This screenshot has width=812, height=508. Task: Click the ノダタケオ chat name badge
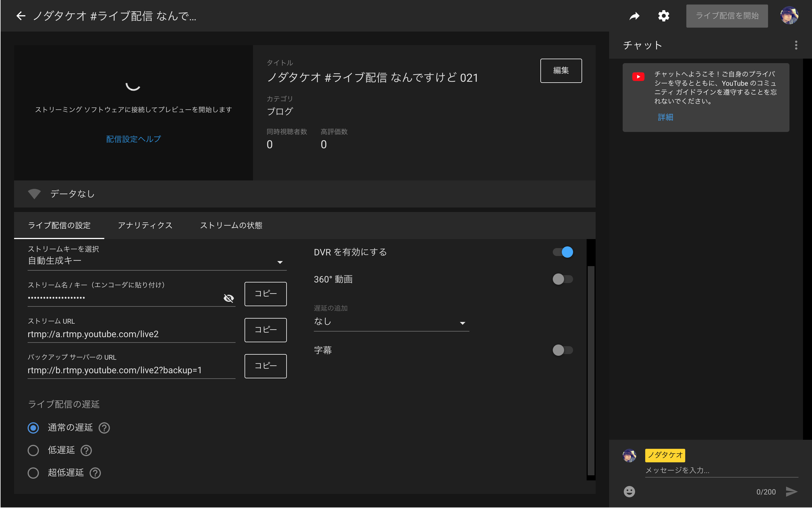[665, 455]
